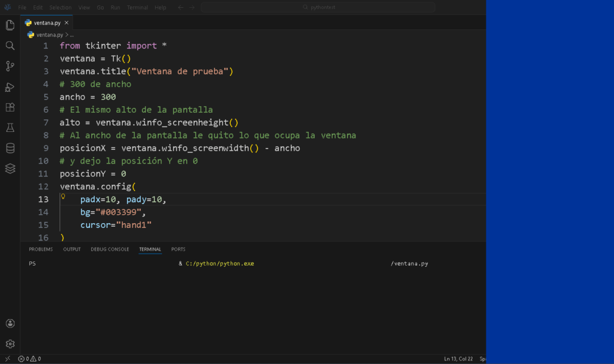Click Ln 13, Col 22 in the status bar

(x=458, y=359)
